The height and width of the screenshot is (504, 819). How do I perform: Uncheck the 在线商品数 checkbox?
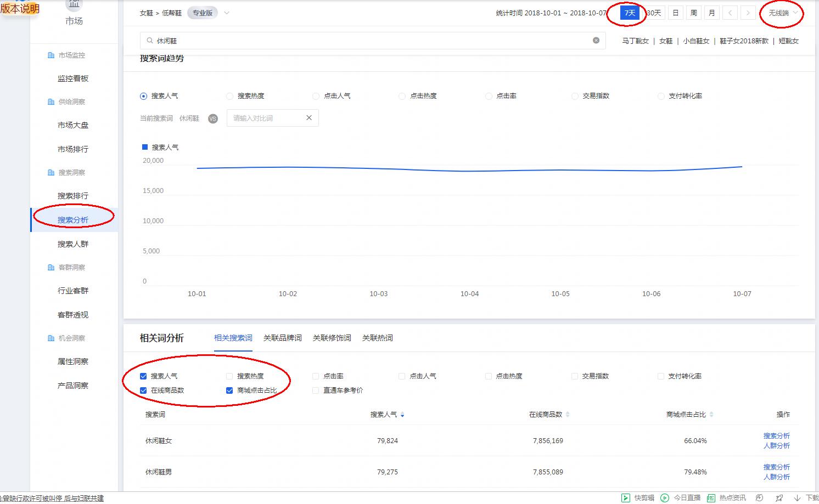coord(143,390)
